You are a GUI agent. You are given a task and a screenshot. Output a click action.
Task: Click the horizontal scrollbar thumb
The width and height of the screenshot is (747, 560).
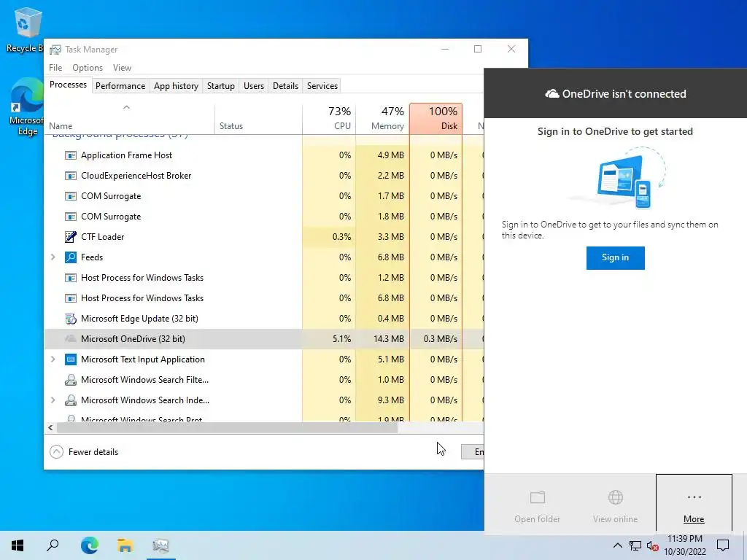pos(227,427)
